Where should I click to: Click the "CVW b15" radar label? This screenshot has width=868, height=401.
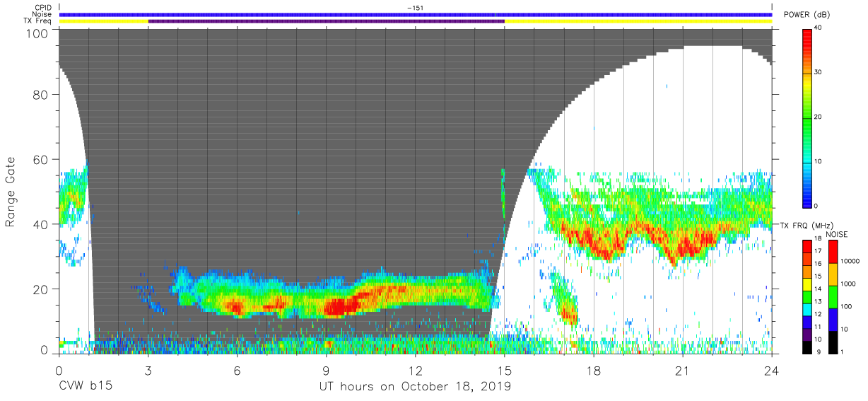coord(86,387)
